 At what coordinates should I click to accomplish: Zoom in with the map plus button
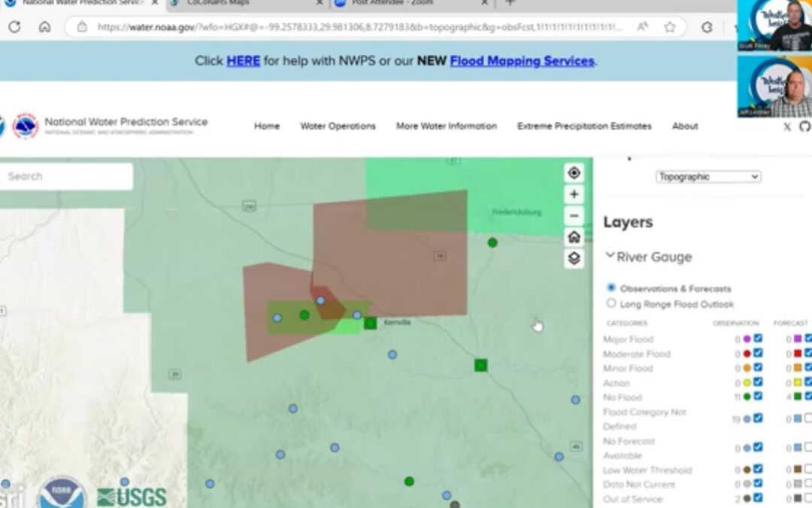[574, 194]
